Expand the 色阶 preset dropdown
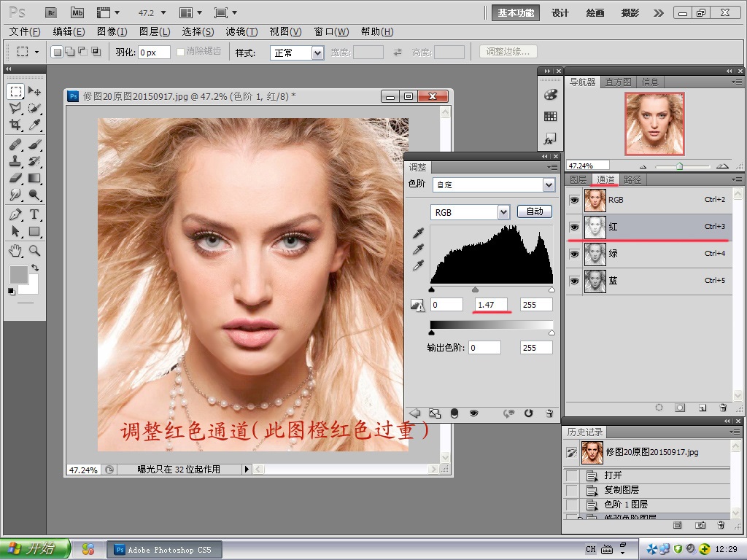Image resolution: width=747 pixels, height=560 pixels. (549, 185)
